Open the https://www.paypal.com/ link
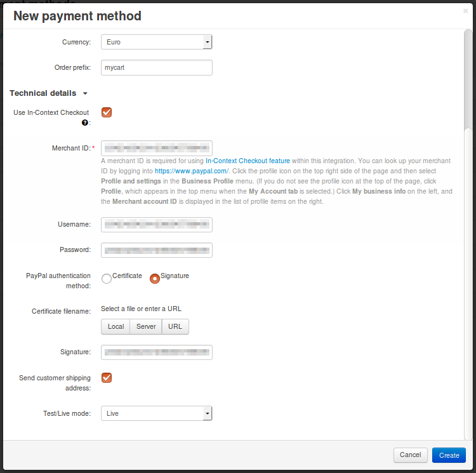This screenshot has width=476, height=473. 192,171
